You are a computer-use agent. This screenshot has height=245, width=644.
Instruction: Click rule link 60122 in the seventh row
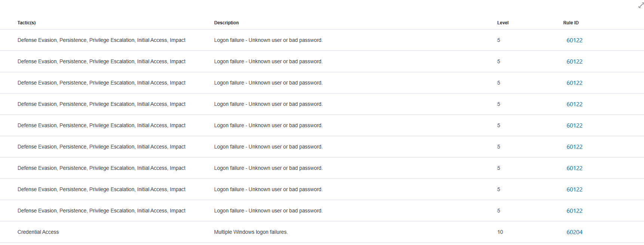coord(574,168)
